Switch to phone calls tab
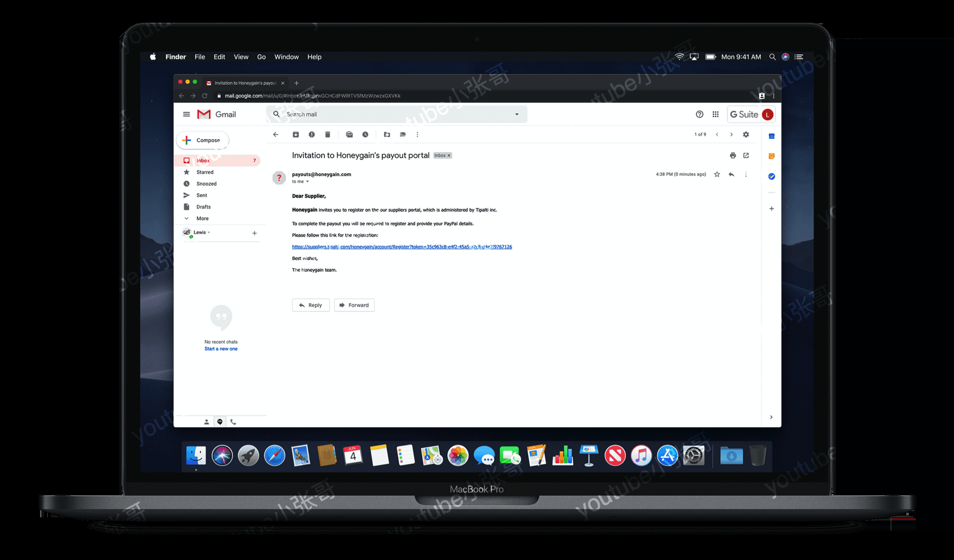This screenshot has width=954, height=560. pos(233,422)
